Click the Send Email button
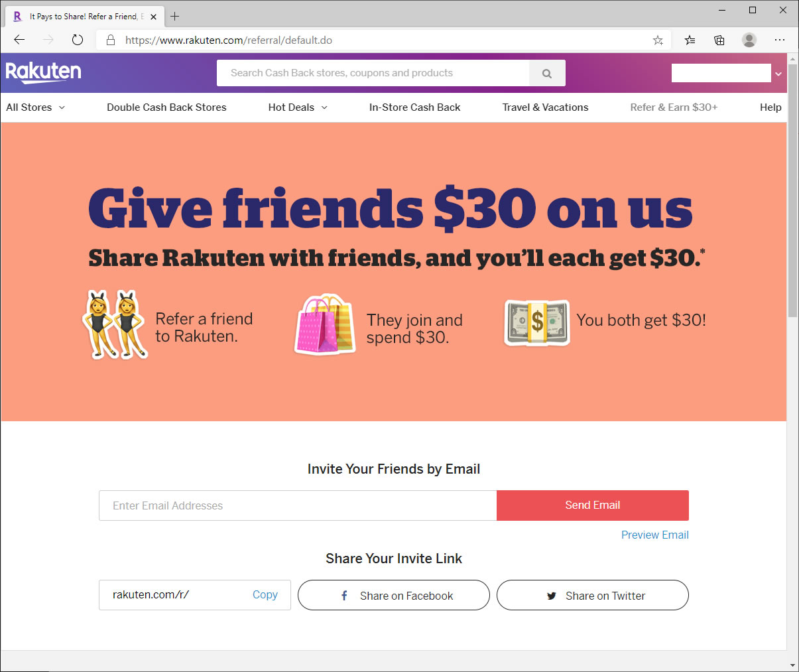 coord(593,505)
